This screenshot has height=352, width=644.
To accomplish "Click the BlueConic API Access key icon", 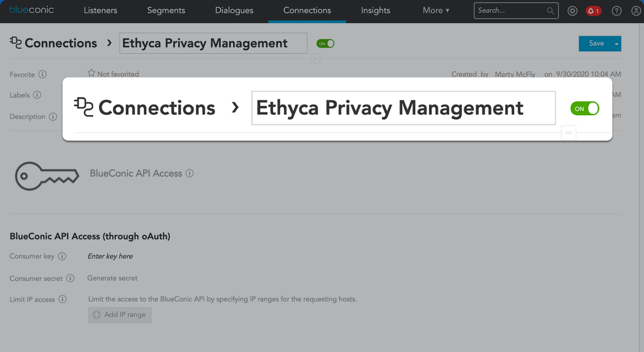I will (x=47, y=176).
